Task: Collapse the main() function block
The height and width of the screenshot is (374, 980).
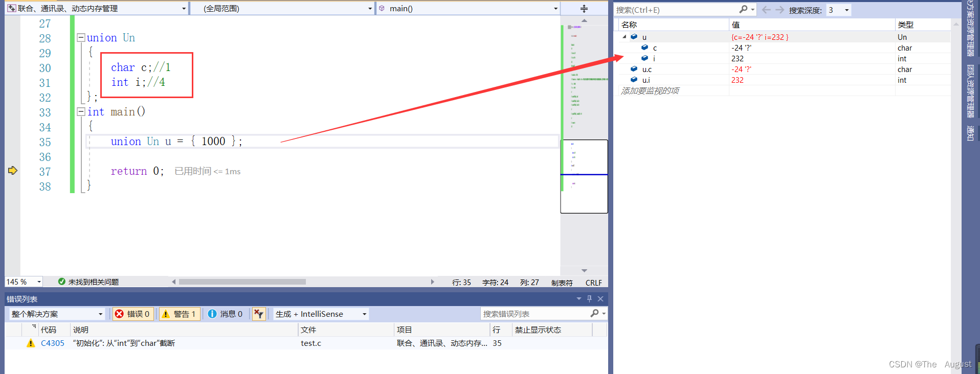Action: [81, 111]
